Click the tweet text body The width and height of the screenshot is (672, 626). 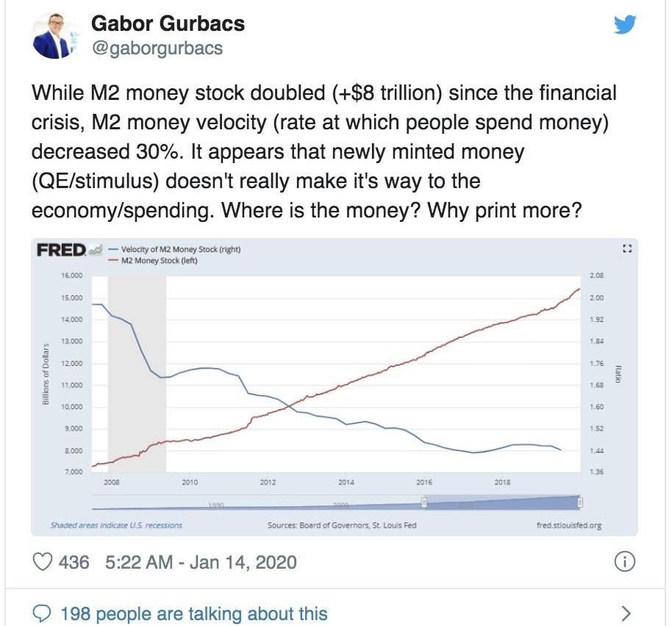click(324, 151)
